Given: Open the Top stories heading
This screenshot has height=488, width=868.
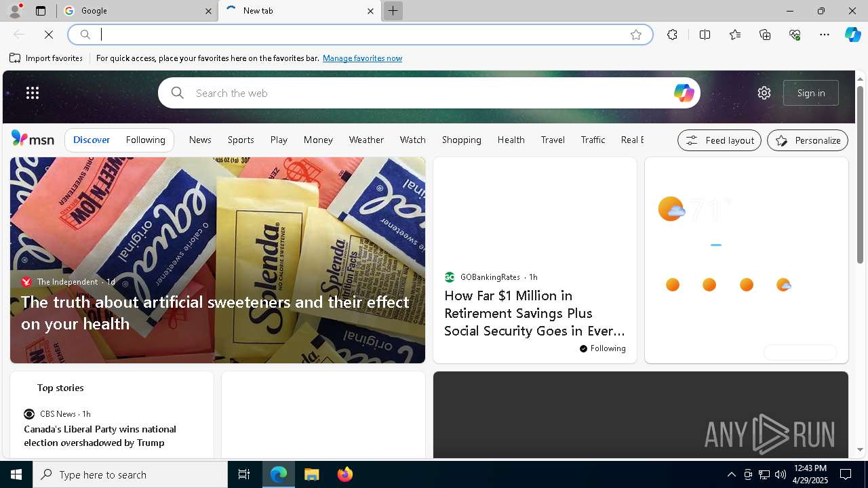Looking at the screenshot, I should pos(60,388).
